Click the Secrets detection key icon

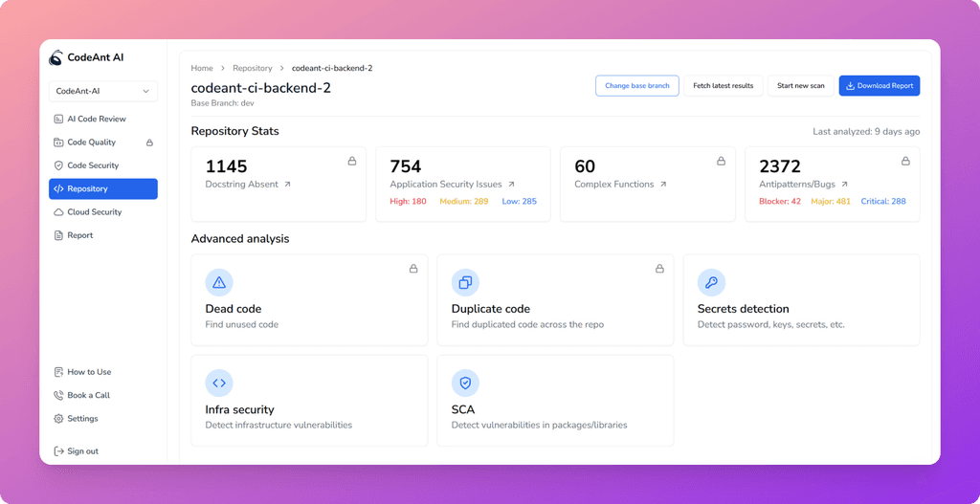[711, 283]
